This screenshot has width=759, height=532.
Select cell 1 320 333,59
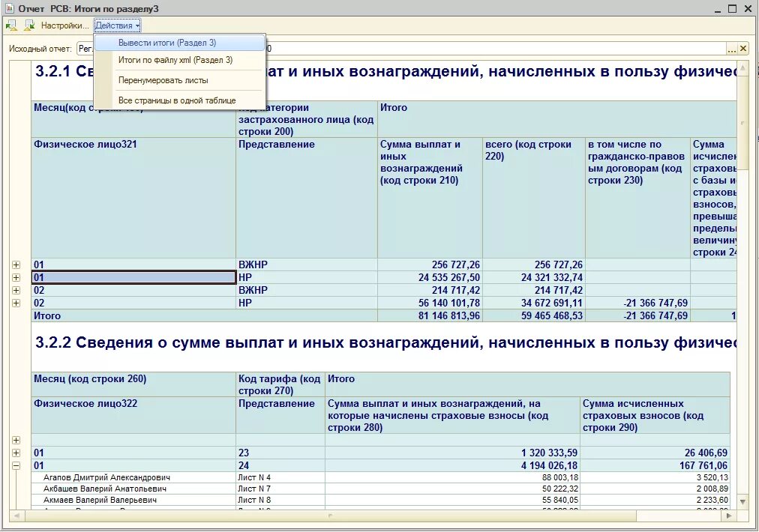pyautogui.click(x=452, y=453)
